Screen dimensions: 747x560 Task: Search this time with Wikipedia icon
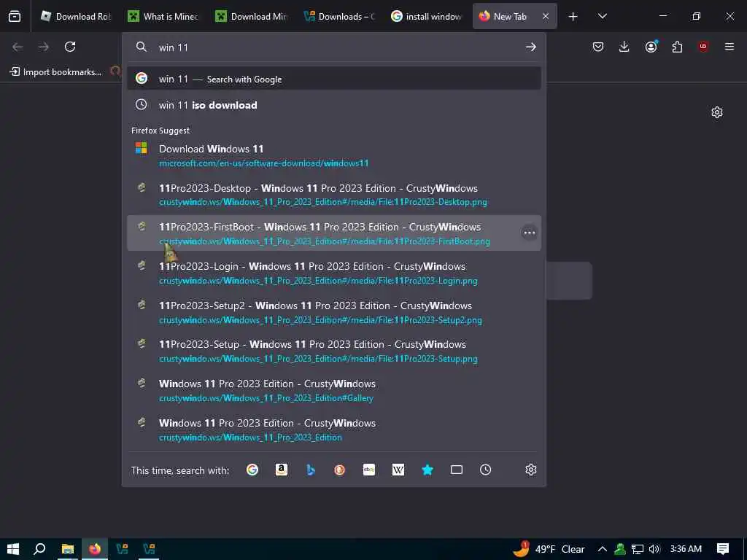398,470
